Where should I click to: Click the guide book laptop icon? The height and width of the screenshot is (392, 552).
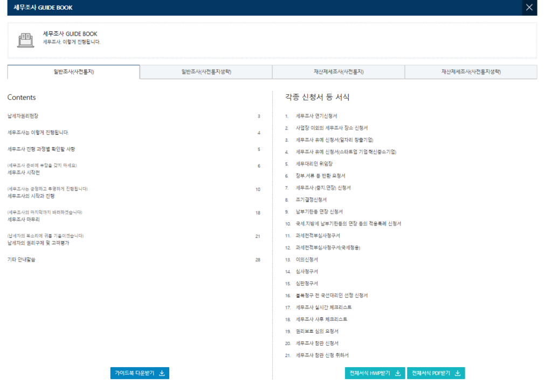tap(25, 40)
